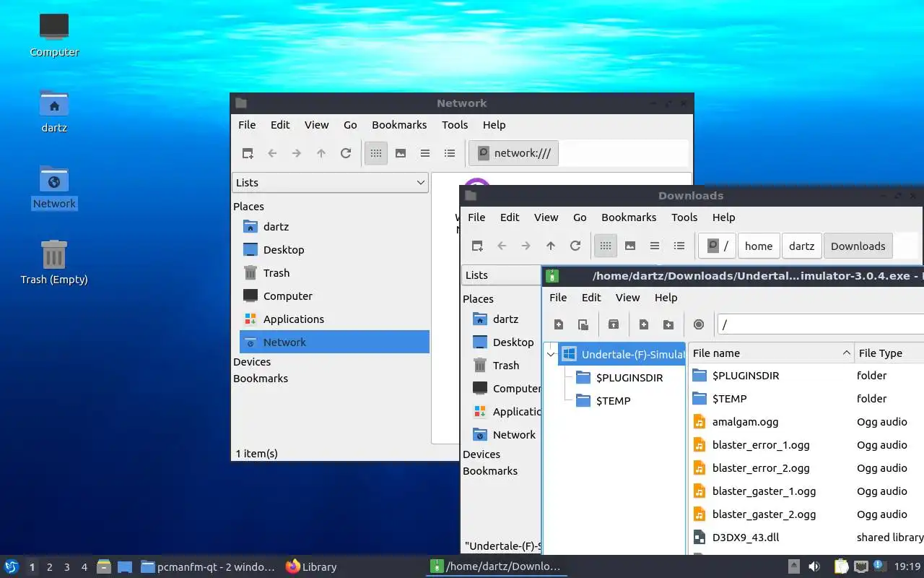Viewport: 924px width, 578px height.
Task: Open the Lists dropdown in Network window
Action: coord(331,183)
